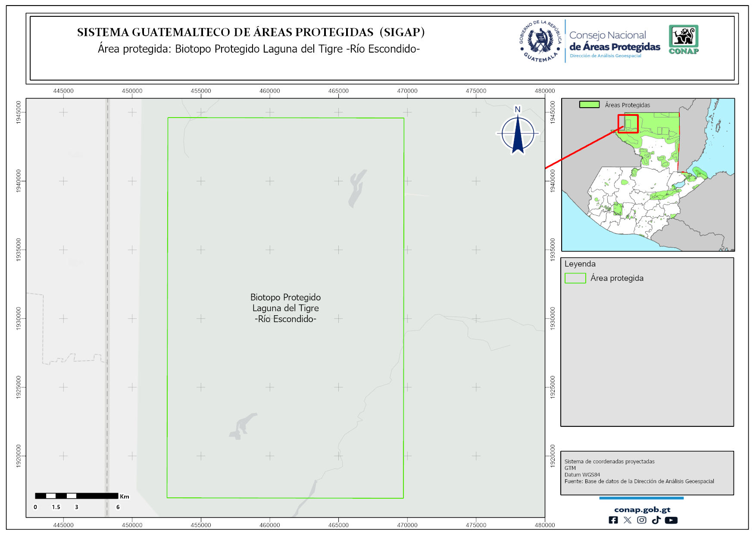Open the conap.gob.gt website link
This screenshot has width=756, height=534.
[x=642, y=510]
